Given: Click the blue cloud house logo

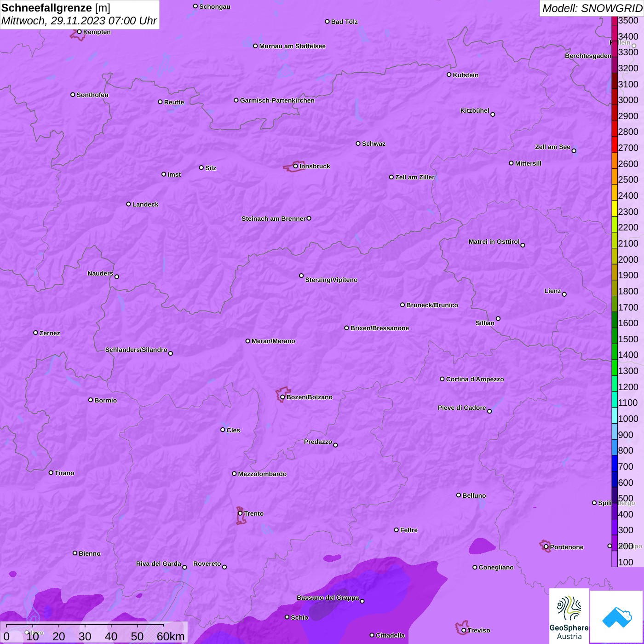Looking at the screenshot, I should [617, 617].
